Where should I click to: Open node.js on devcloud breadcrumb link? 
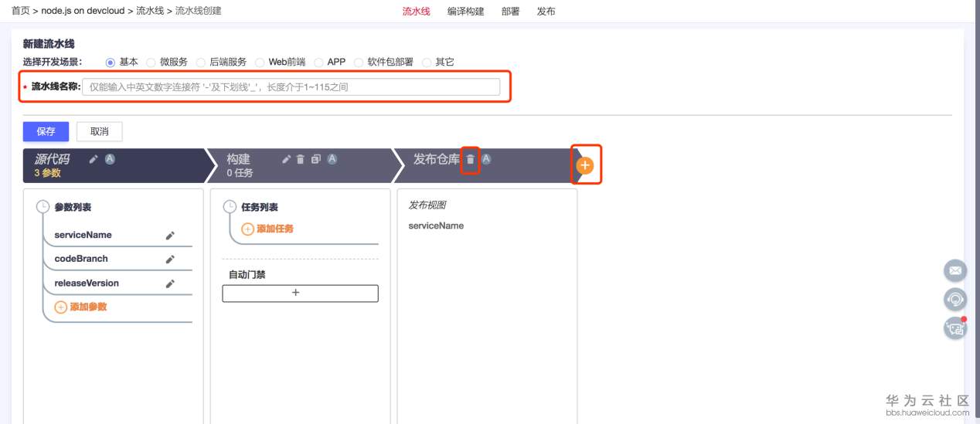[83, 12]
